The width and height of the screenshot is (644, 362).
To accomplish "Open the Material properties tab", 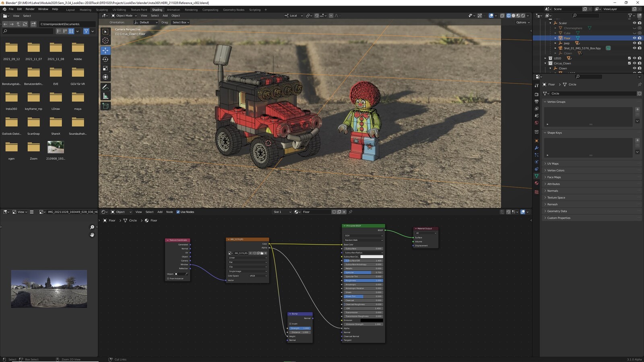I will click(536, 183).
